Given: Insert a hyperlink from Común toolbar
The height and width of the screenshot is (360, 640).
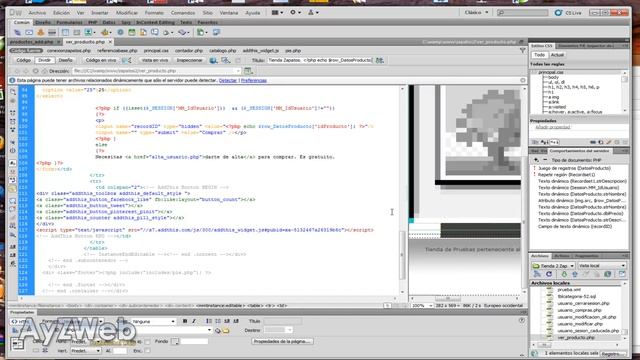Looking at the screenshot, I should (x=18, y=32).
